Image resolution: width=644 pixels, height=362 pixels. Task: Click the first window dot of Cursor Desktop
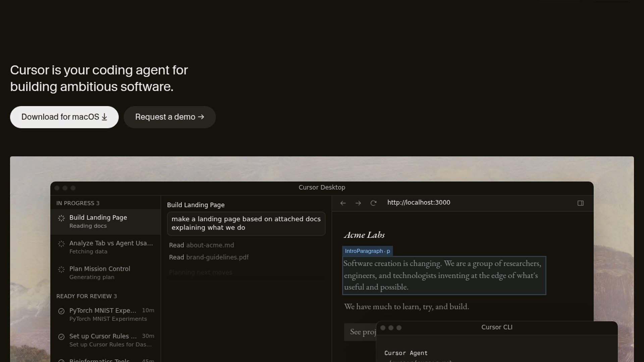[57, 188]
